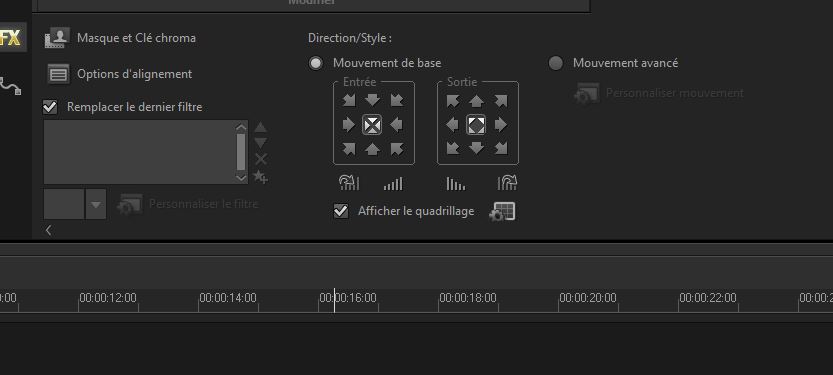Switch to the FX tab in the sidebar

tap(11, 38)
